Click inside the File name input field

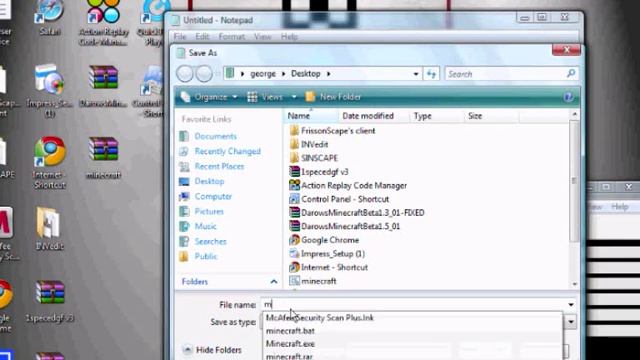click(x=413, y=304)
